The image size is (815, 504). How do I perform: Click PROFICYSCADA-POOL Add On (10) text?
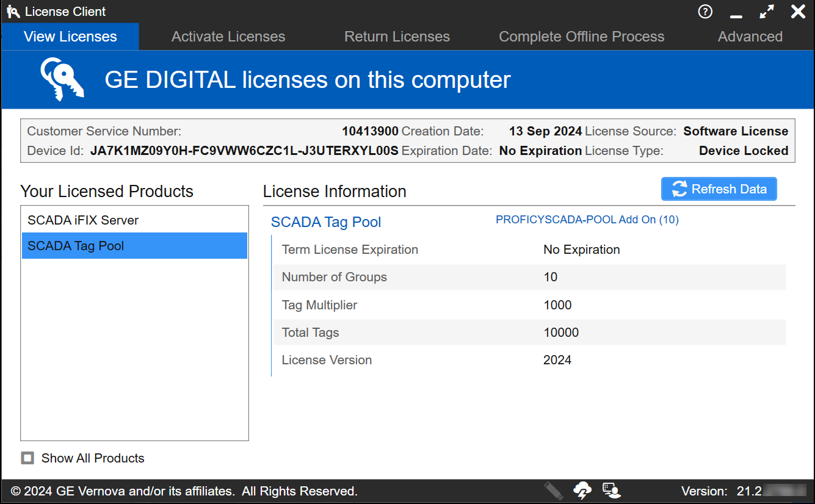tap(587, 220)
